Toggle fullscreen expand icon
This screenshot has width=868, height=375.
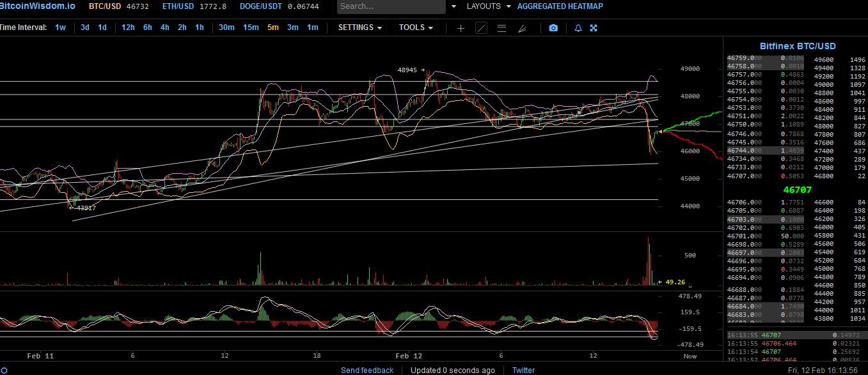tap(594, 28)
